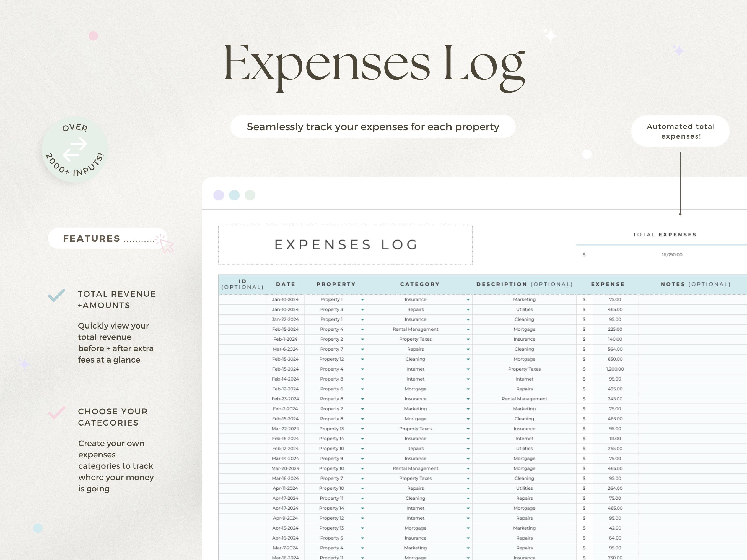The width and height of the screenshot is (747, 560).
Task: Open property dropdown on Mar-20-2024 row
Action: point(362,468)
